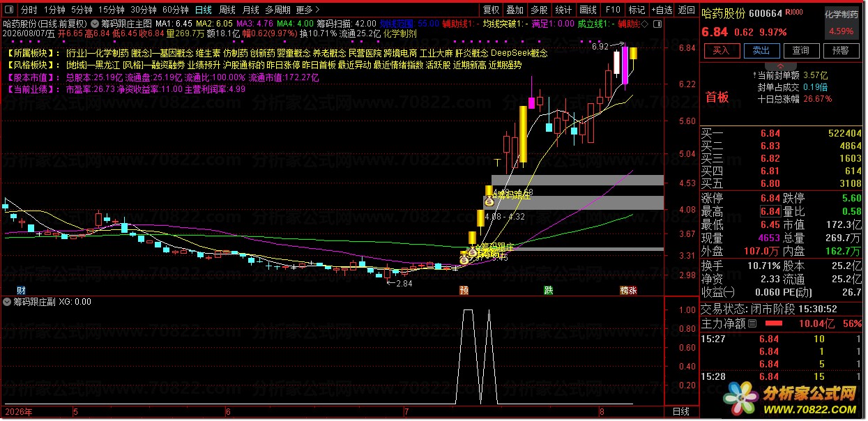Click the RI000 tag beside stock code
Viewport: 868px width, 421px height.
[793, 13]
